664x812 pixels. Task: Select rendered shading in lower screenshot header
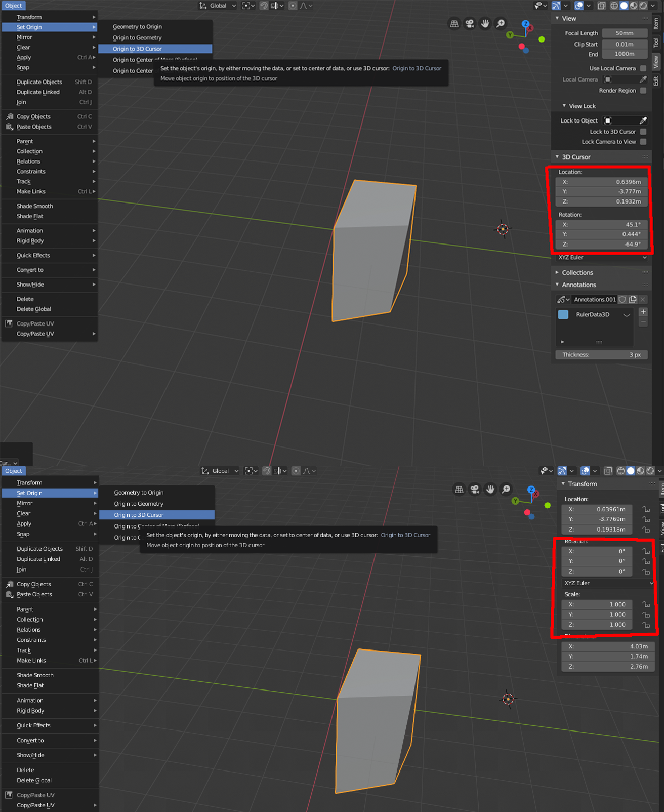[650, 471]
